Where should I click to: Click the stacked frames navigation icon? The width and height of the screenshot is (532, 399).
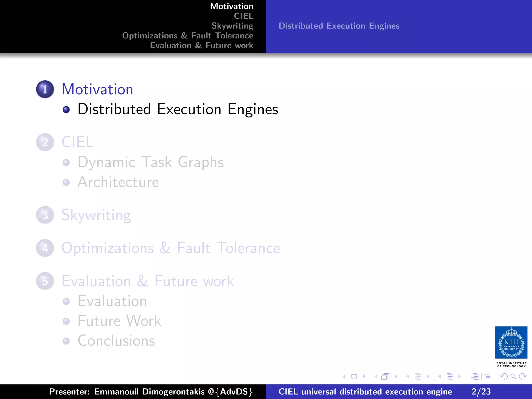pyautogui.click(x=385, y=376)
